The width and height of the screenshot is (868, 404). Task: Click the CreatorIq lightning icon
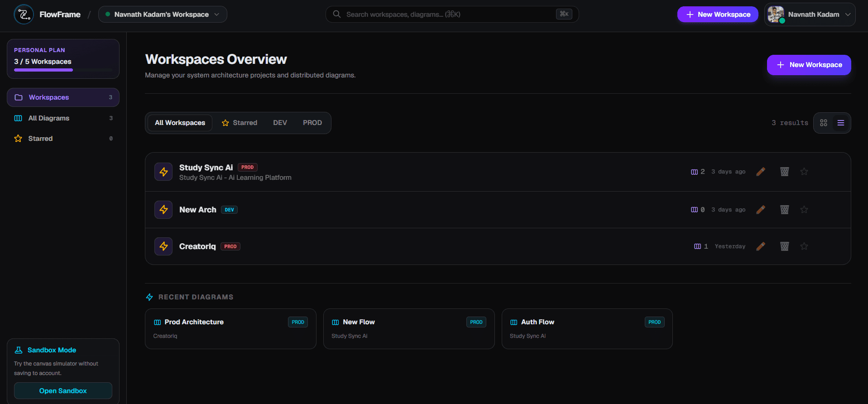pos(163,246)
